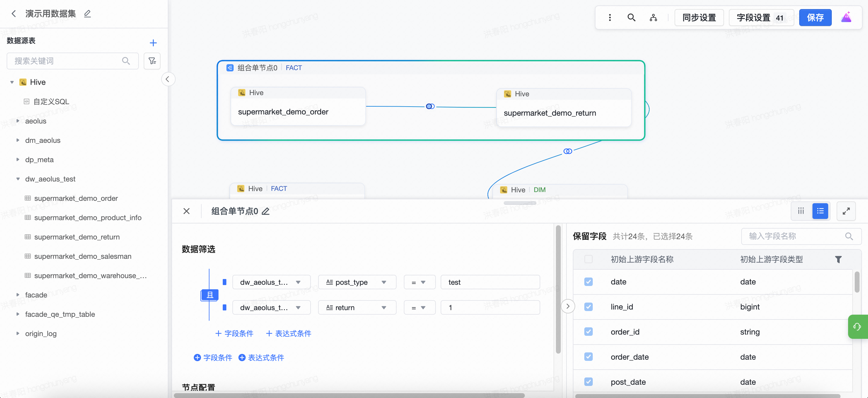Open the 自定义SQL item
Screen dimensions: 868x398
click(x=51, y=101)
